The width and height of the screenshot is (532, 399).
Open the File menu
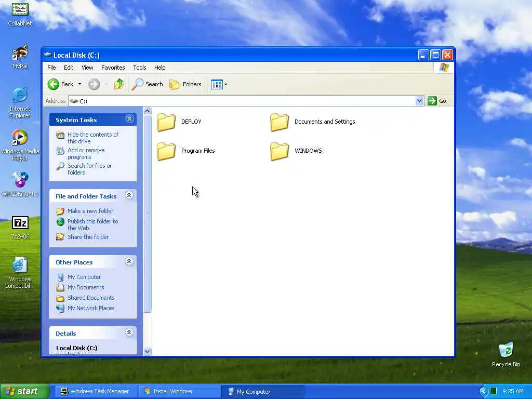pyautogui.click(x=51, y=68)
